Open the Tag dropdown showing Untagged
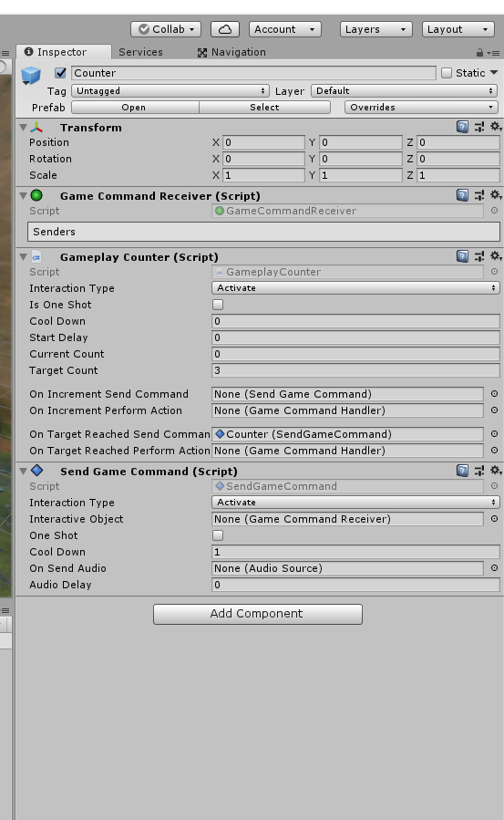The image size is (504, 820). point(170,91)
